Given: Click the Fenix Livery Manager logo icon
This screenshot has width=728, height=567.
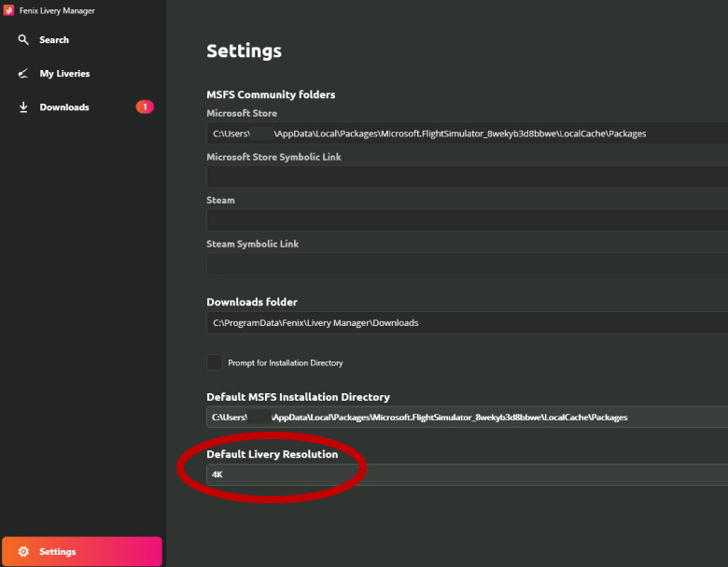Looking at the screenshot, I should [8, 10].
